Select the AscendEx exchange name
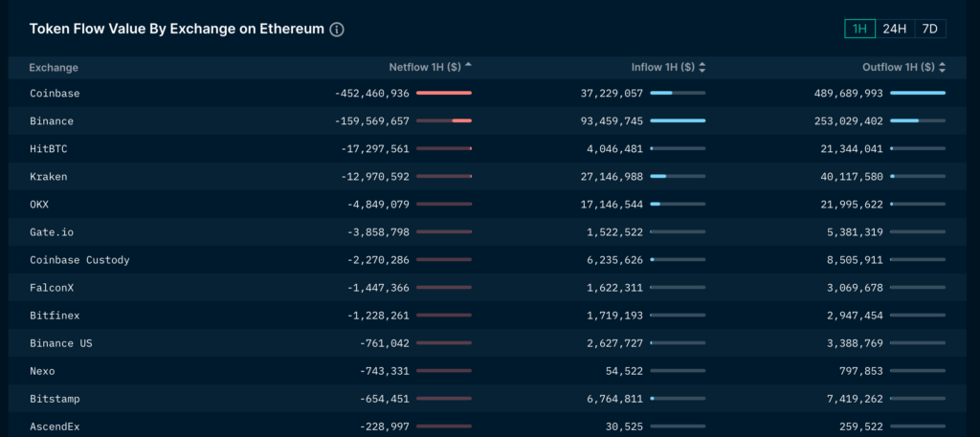This screenshot has width=980, height=437. (55, 426)
